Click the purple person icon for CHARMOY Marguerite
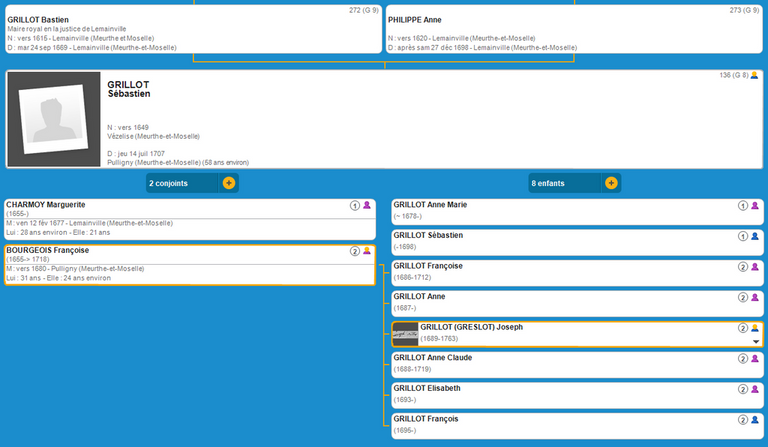The width and height of the screenshot is (768, 447). 367,205
